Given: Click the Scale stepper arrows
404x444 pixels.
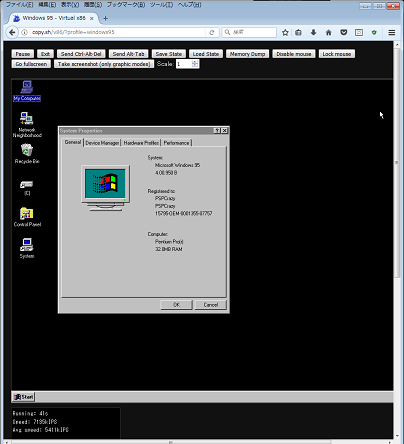Looking at the screenshot, I should (195, 64).
